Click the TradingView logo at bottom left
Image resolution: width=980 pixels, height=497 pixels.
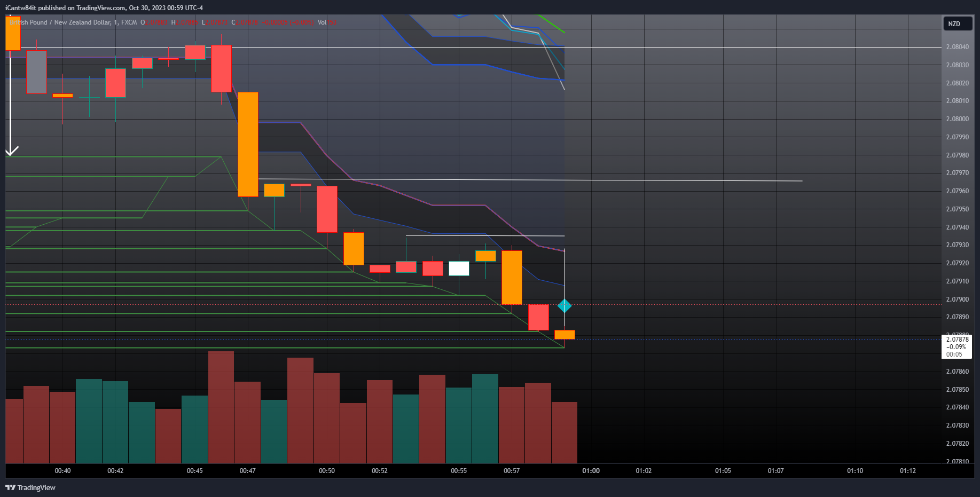coord(30,487)
